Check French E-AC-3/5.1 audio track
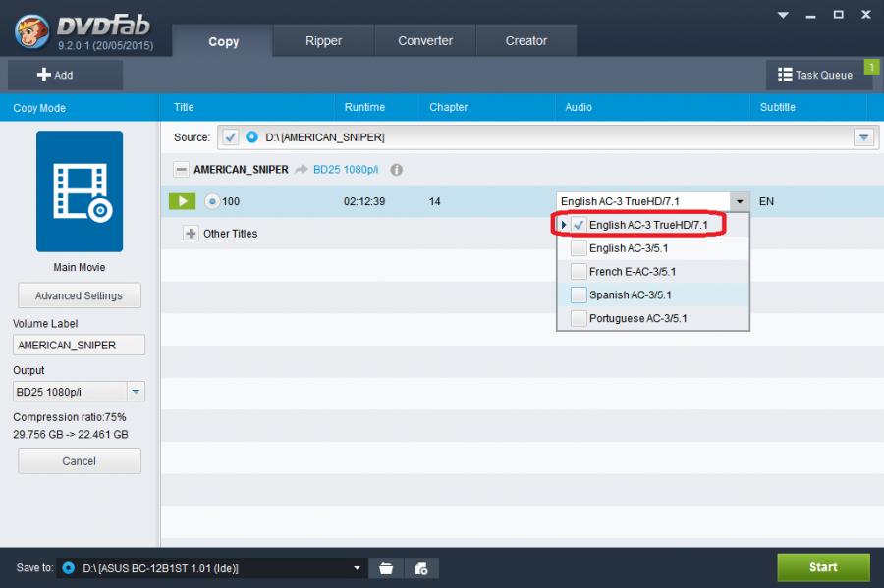This screenshot has height=588, width=884. click(x=579, y=272)
